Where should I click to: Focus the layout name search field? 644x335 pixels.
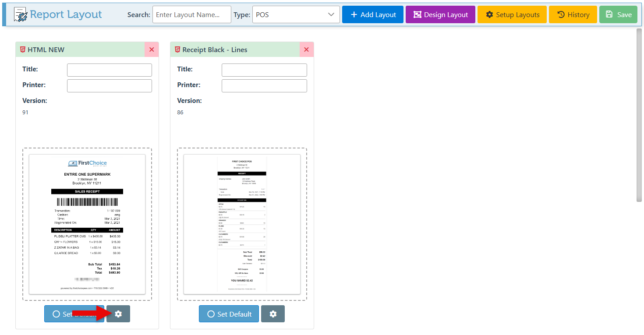(x=191, y=14)
